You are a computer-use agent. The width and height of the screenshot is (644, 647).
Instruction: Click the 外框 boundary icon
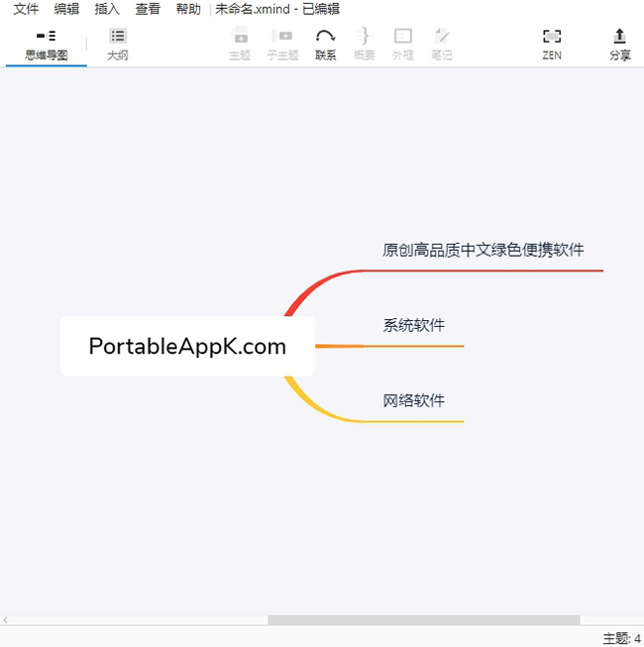(403, 37)
